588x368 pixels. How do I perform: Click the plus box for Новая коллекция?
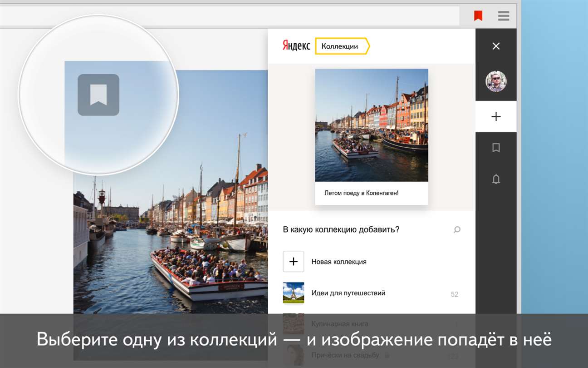coord(294,261)
